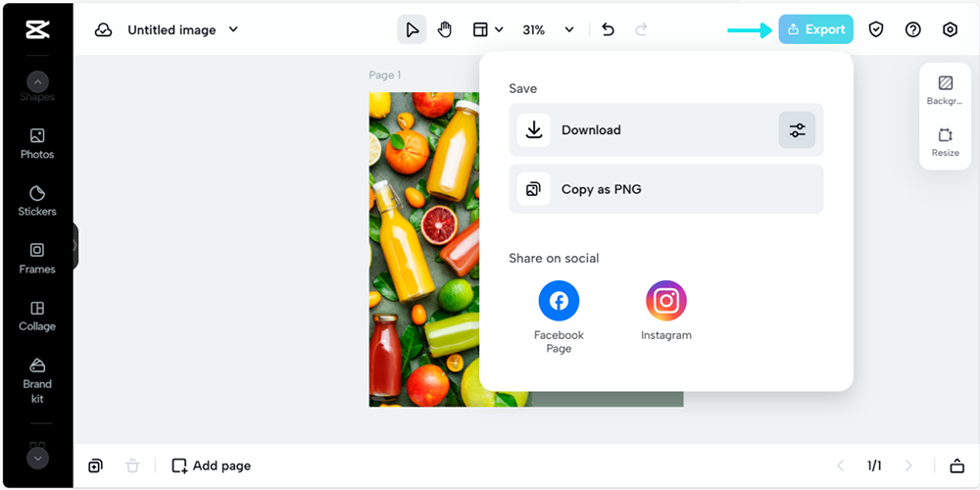
Task: Click the shield security icon
Action: point(876,29)
